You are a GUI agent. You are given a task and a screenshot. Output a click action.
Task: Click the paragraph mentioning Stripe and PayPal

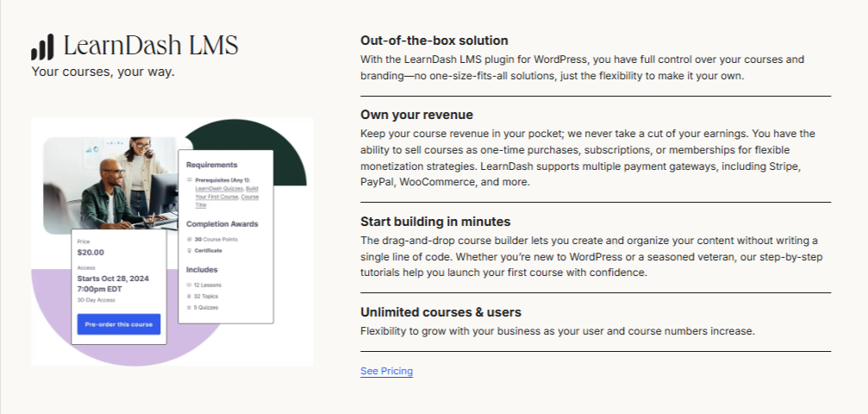(x=588, y=158)
